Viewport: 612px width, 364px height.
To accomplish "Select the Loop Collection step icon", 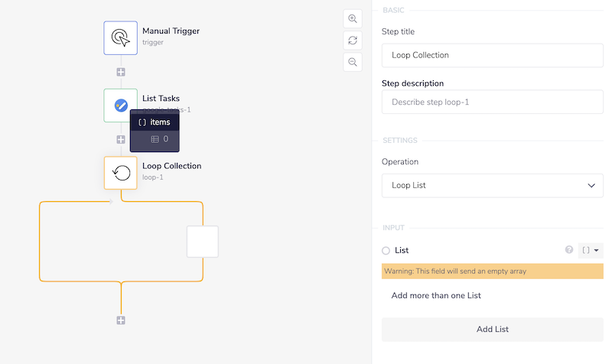I will (x=120, y=173).
